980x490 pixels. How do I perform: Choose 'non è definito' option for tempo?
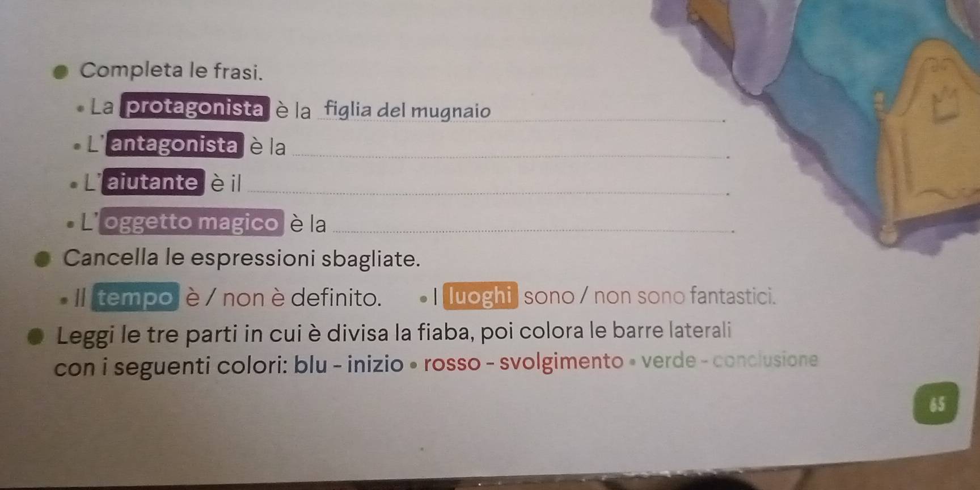coord(301,298)
